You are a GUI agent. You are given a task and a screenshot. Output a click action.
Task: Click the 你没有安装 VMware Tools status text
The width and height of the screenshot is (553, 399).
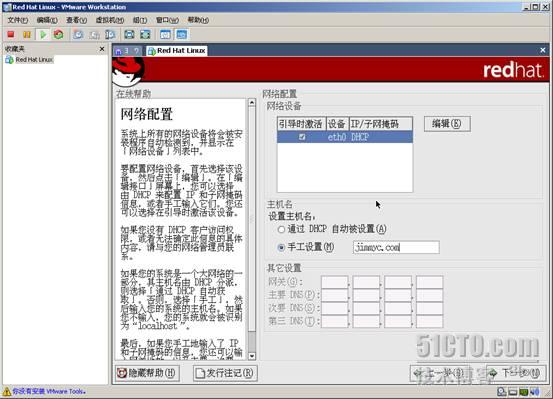[49, 391]
